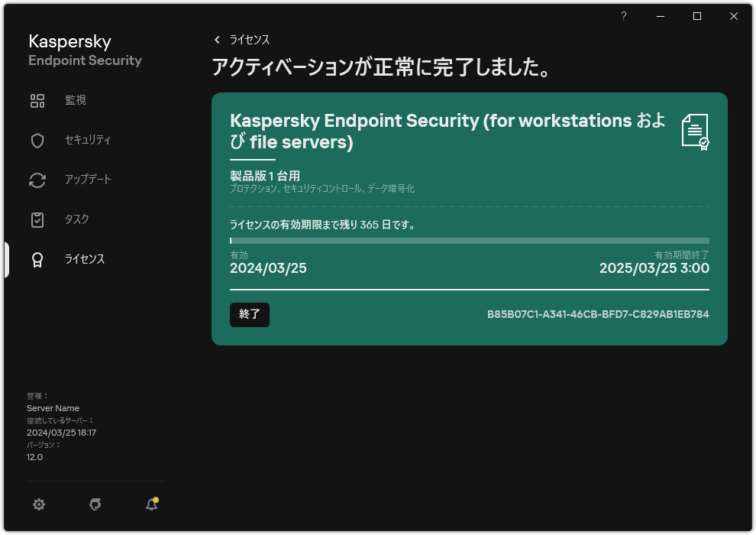Screen dimensions: 756x535
Task: Open application settings via gear icon
Action: coord(39,504)
